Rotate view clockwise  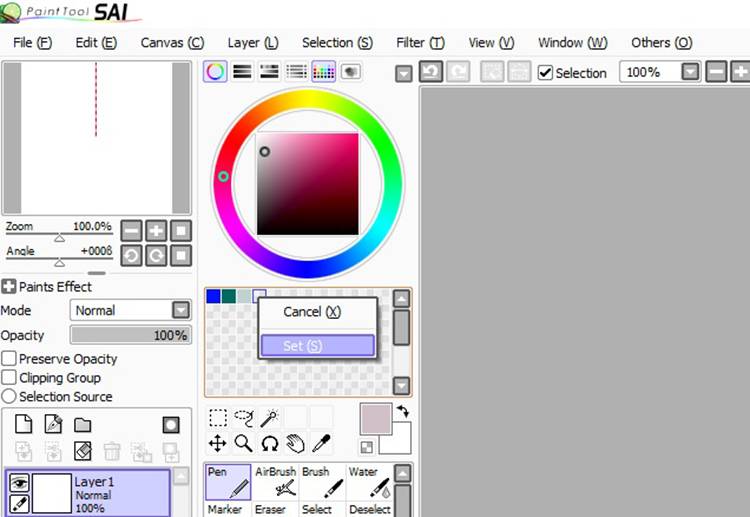coord(156,256)
